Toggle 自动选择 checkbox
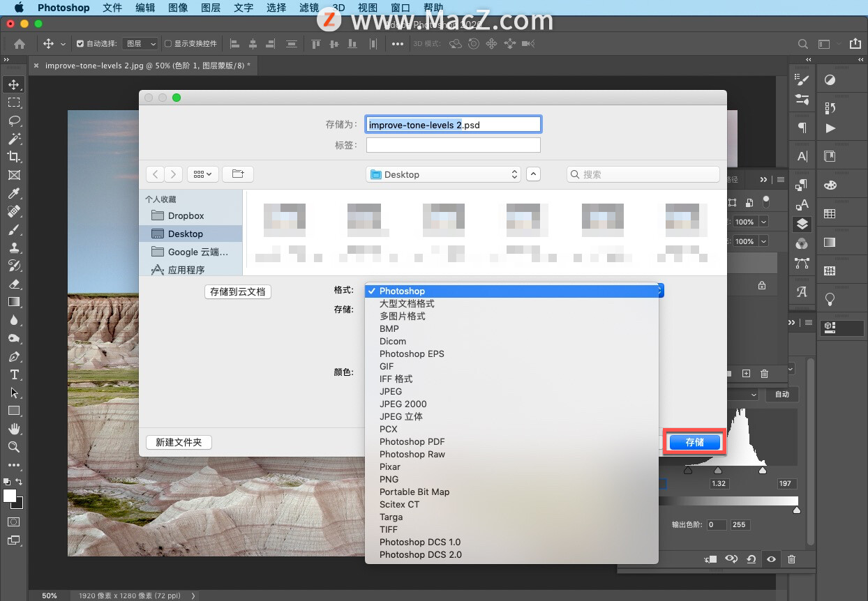 [x=80, y=43]
